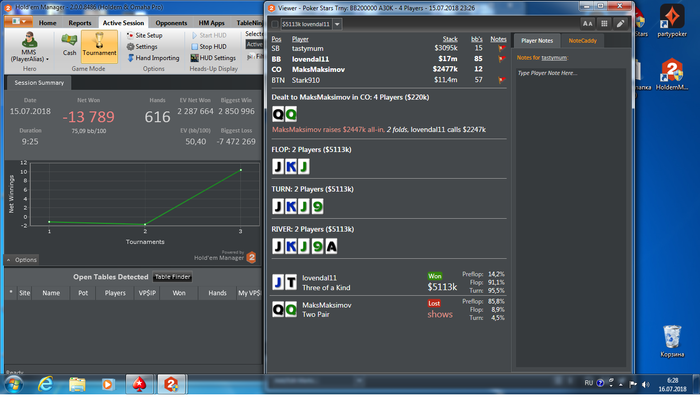Sort open tables by Site column

(24, 293)
